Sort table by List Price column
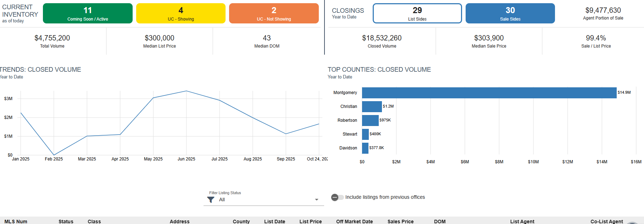The image size is (644, 224). pyautogui.click(x=310, y=221)
